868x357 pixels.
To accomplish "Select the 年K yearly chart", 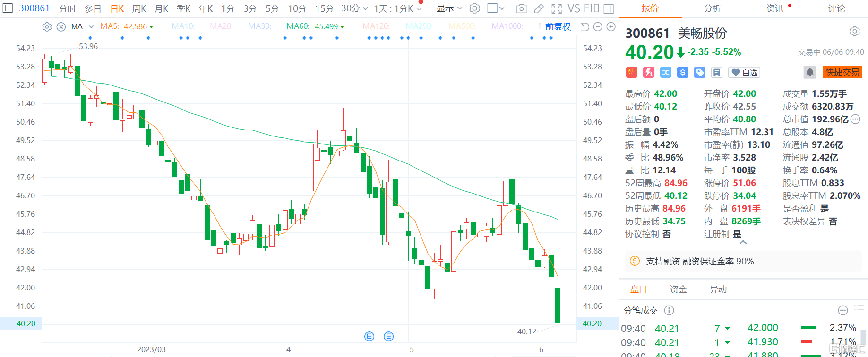I will (206, 8).
